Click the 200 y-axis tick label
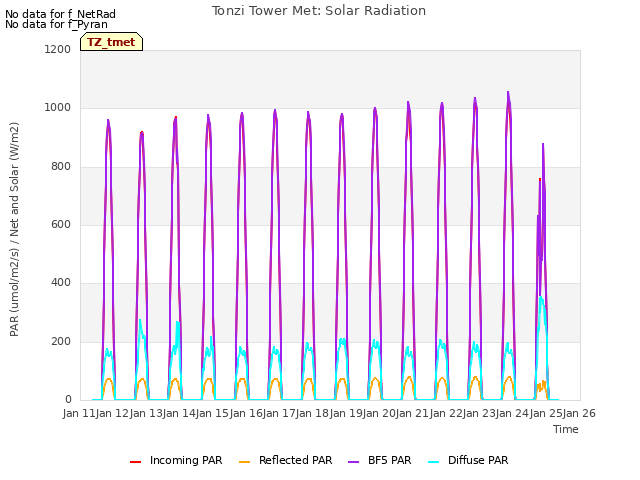 pyautogui.click(x=61, y=341)
